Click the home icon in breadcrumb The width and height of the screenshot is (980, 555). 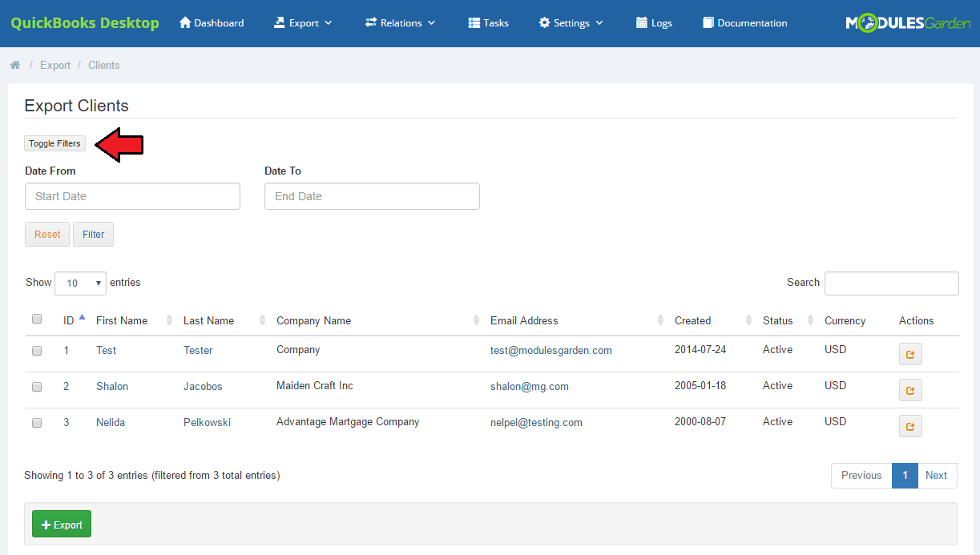pos(15,65)
